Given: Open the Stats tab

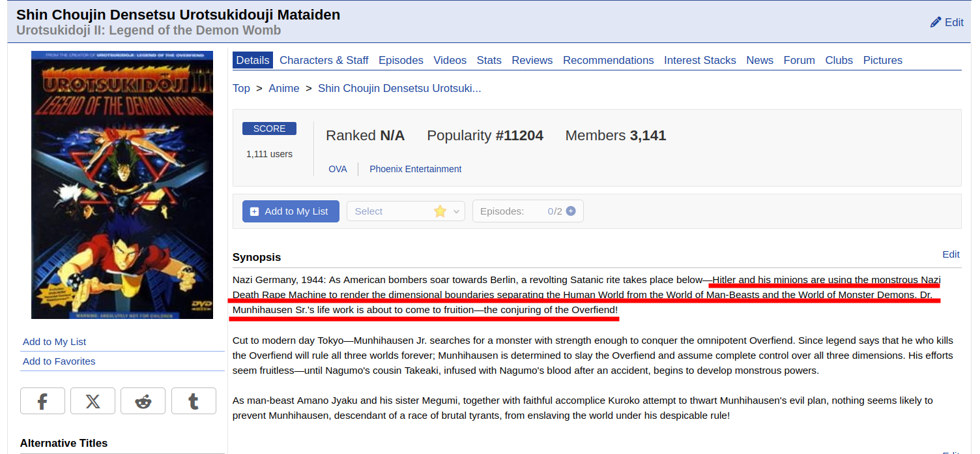Looking at the screenshot, I should 489,60.
